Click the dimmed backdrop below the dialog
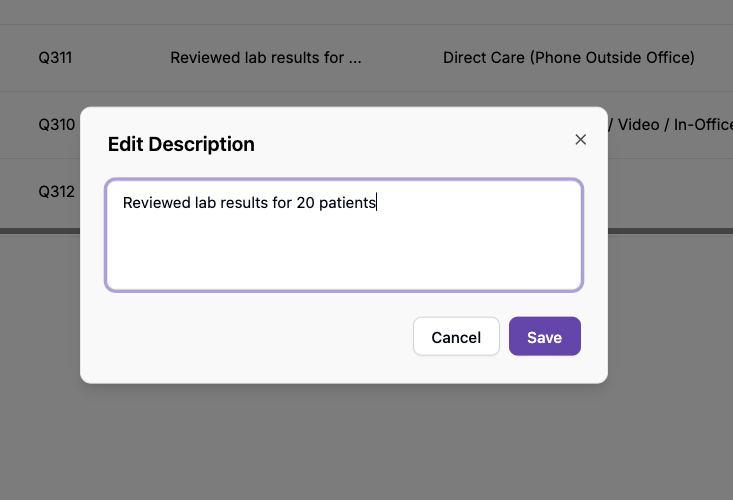Viewport: 733px width, 500px height. click(366, 440)
